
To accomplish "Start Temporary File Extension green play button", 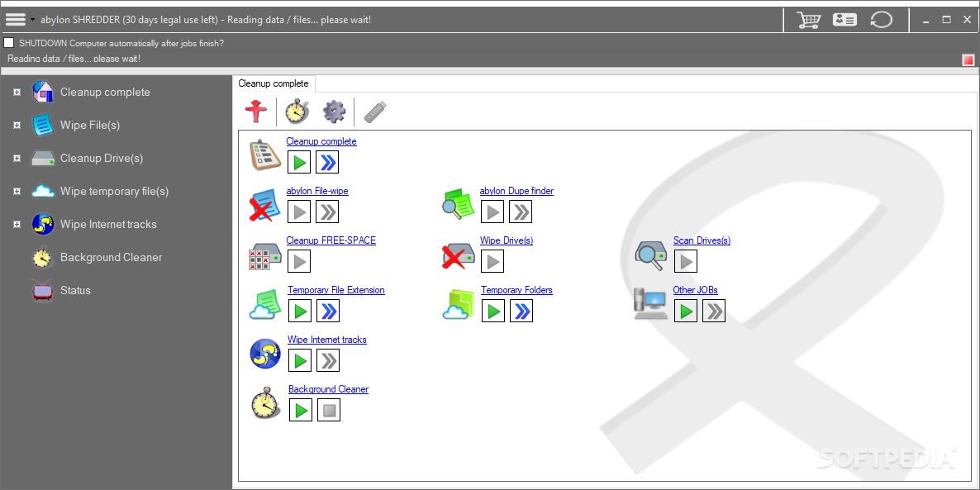I will (301, 311).
